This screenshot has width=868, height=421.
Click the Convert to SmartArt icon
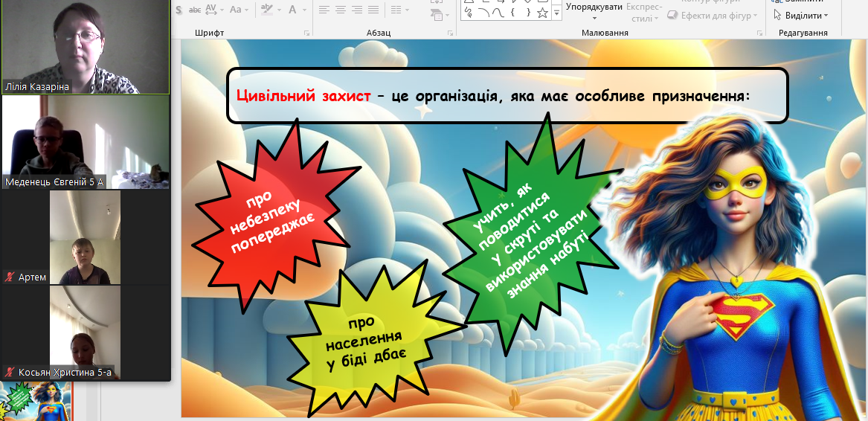tap(436, 14)
